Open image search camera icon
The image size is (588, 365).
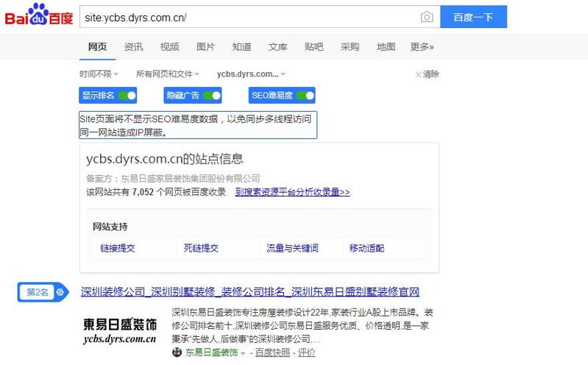(427, 17)
